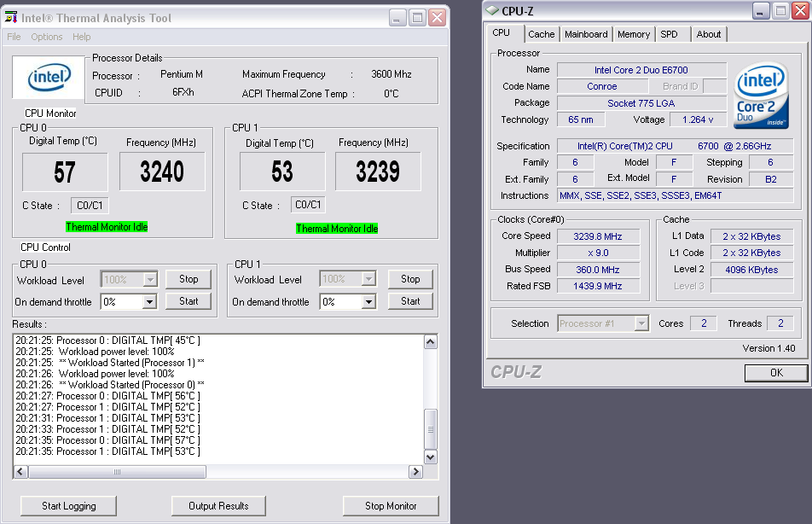Image resolution: width=812 pixels, height=524 pixels.
Task: Select result line Workload Started (Processor 0)
Action: point(110,385)
